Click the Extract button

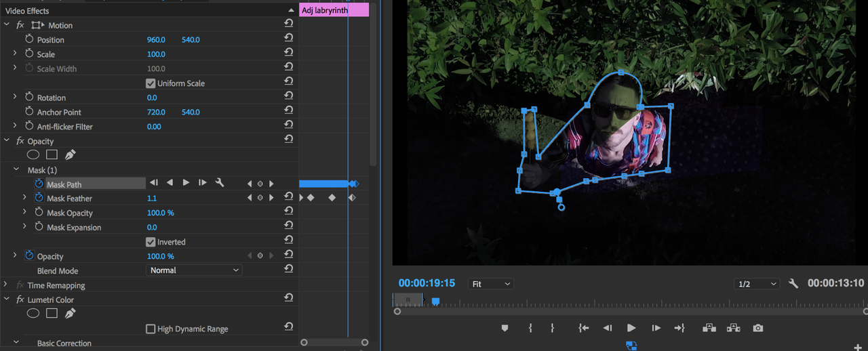point(733,328)
